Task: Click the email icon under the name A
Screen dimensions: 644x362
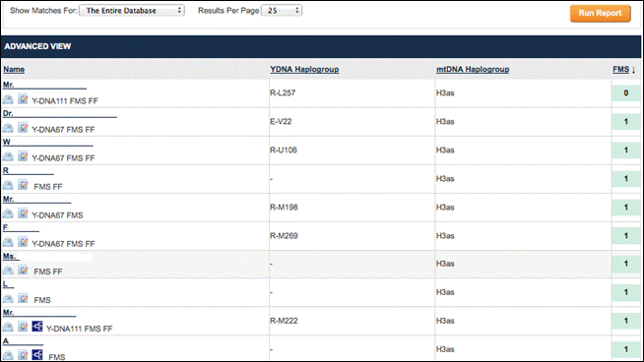Action: (8, 355)
